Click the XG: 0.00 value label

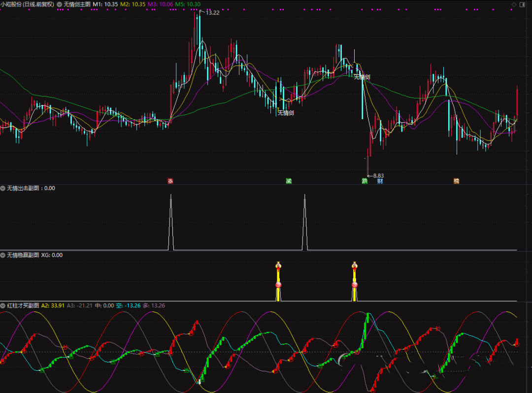tap(52, 255)
